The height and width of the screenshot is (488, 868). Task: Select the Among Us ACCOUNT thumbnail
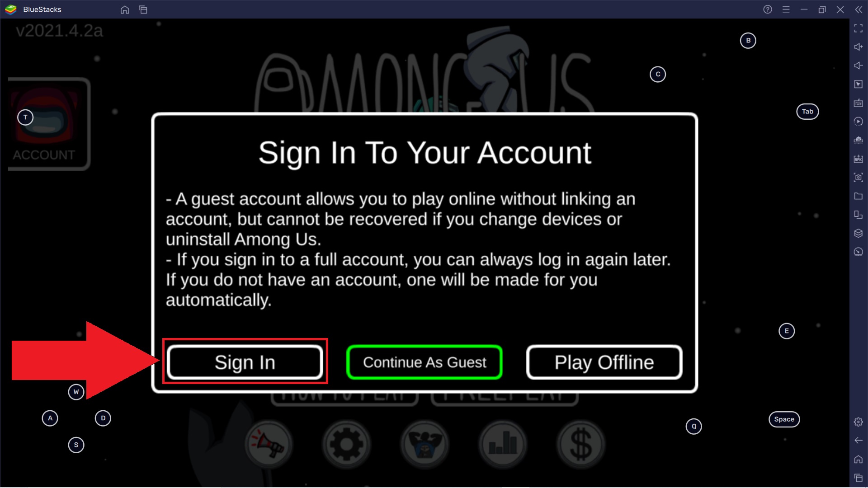tap(45, 122)
